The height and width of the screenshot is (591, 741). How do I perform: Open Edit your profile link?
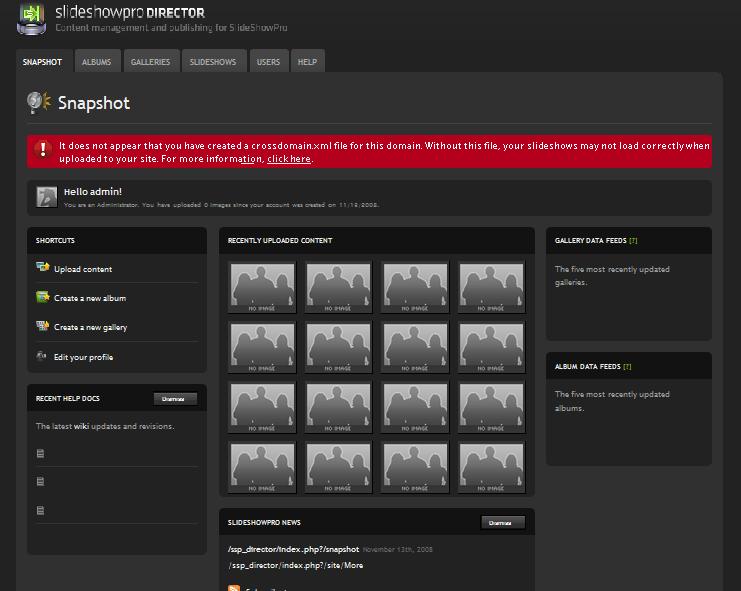pos(83,357)
